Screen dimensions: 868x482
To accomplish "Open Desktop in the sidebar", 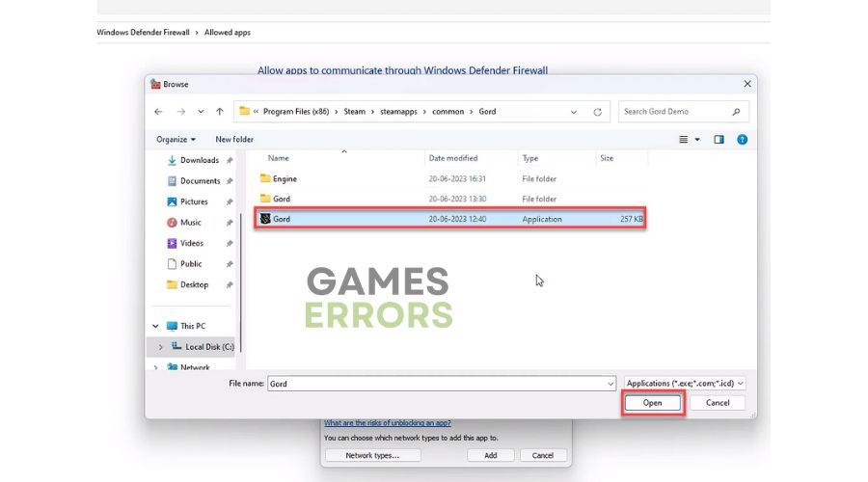I will pyautogui.click(x=194, y=285).
